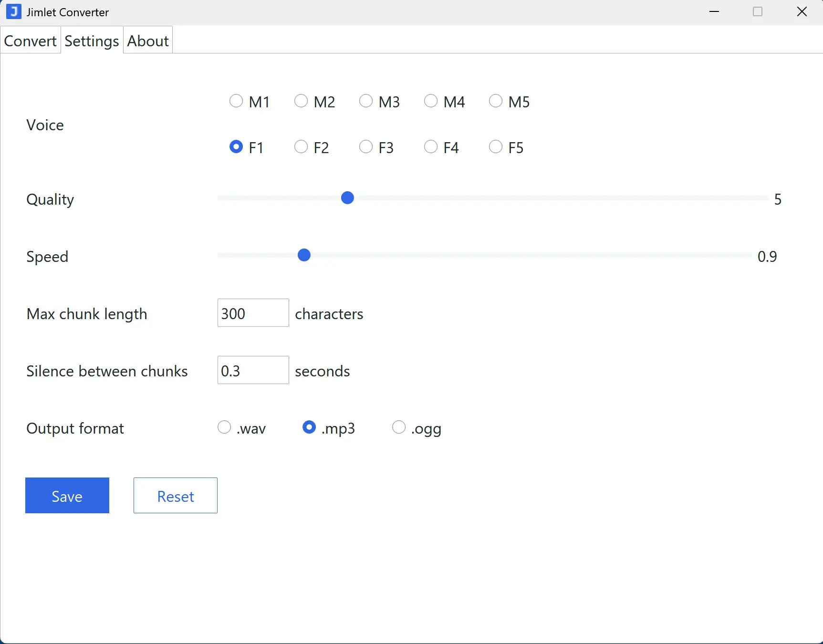This screenshot has height=644, width=823.
Task: Select the M5 voice
Action: pos(496,101)
